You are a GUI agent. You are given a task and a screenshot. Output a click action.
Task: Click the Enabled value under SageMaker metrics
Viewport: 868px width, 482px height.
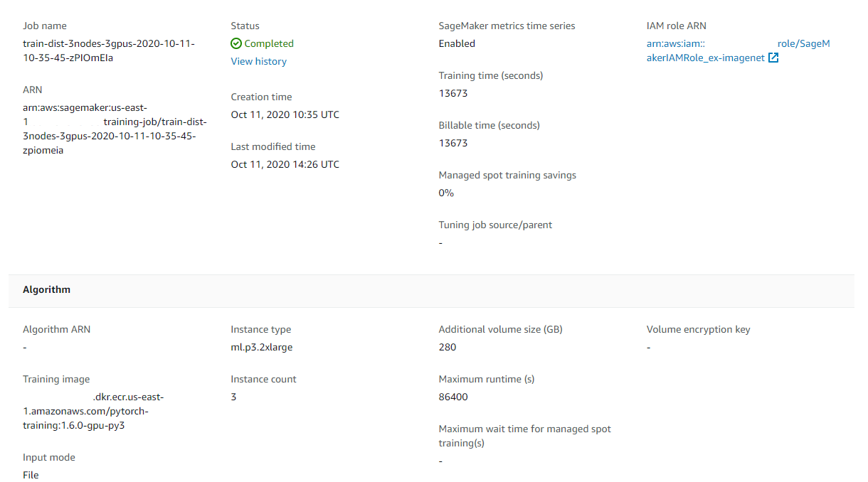457,43
